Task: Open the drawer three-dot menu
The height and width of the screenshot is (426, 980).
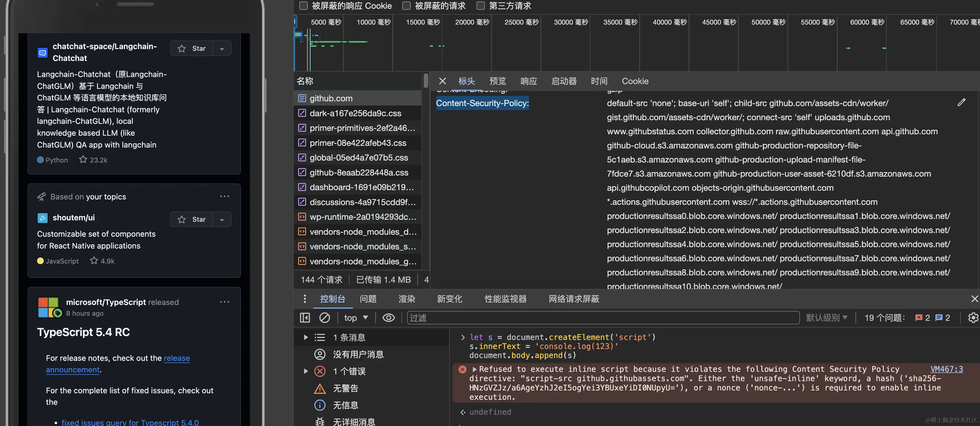Action: coord(304,299)
